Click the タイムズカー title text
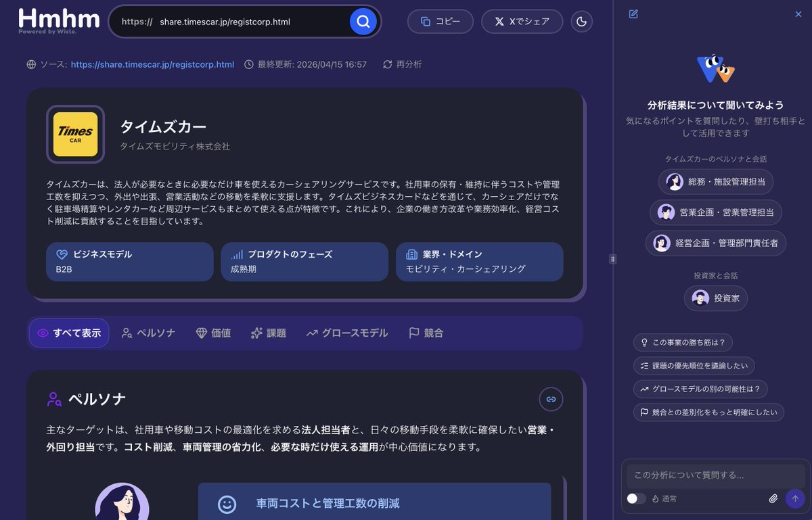This screenshot has height=520, width=812. [x=163, y=126]
